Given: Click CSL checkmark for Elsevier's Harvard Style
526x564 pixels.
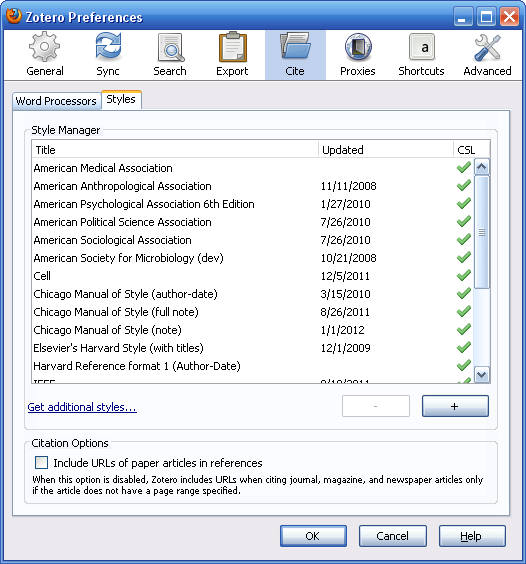Looking at the screenshot, I should (463, 347).
